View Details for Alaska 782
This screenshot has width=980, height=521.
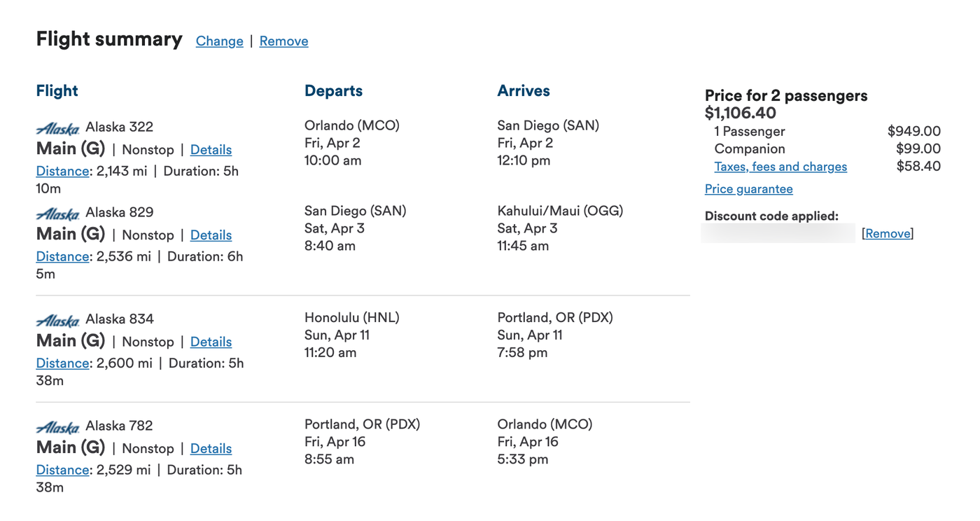point(211,448)
